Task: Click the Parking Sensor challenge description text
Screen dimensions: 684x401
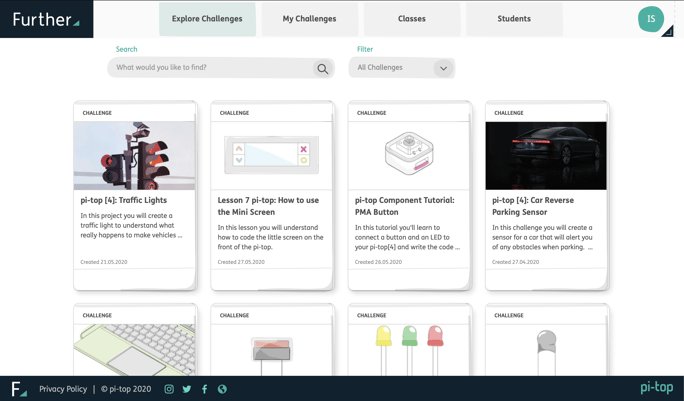Action: click(x=542, y=237)
